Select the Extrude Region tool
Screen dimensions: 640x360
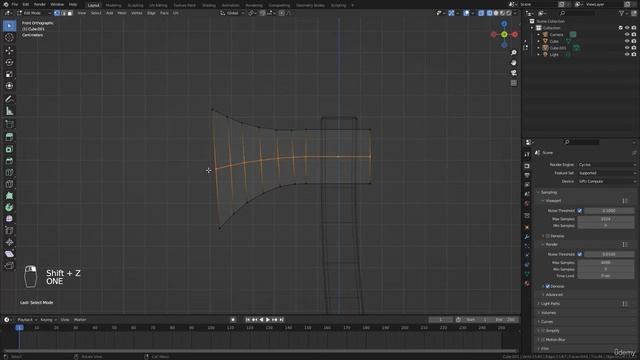tap(9, 137)
